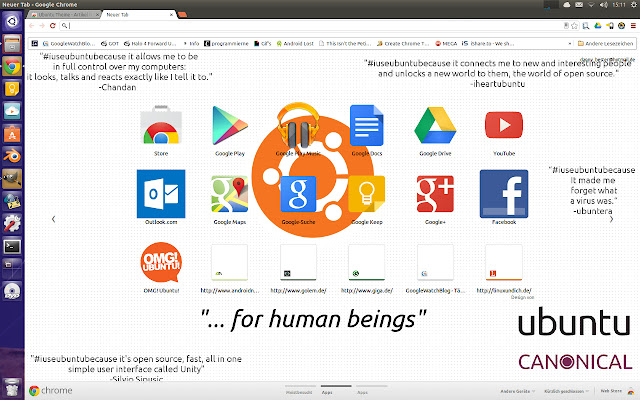Image resolution: width=640 pixels, height=400 pixels.
Task: Open the Info bookmark folder
Action: [x=191, y=43]
